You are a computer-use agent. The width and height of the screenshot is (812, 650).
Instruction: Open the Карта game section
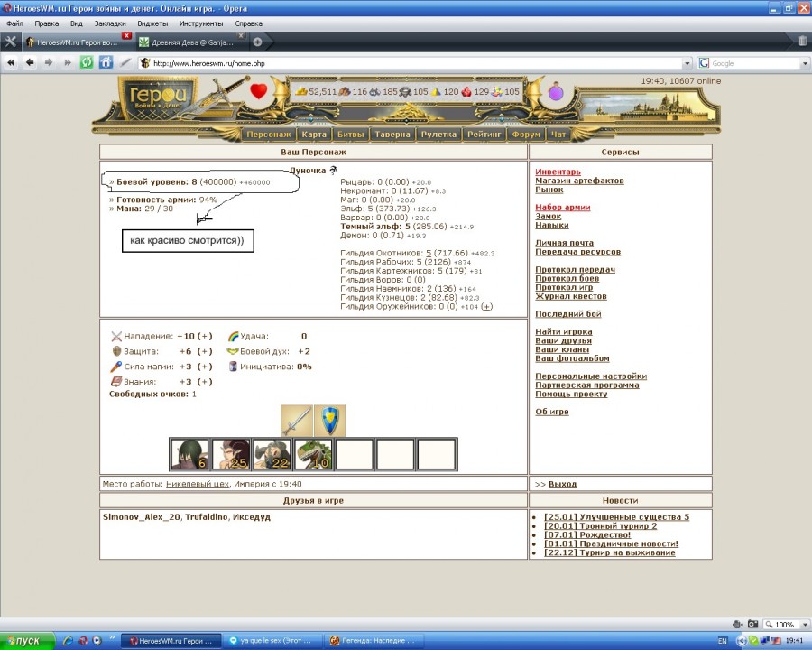314,135
